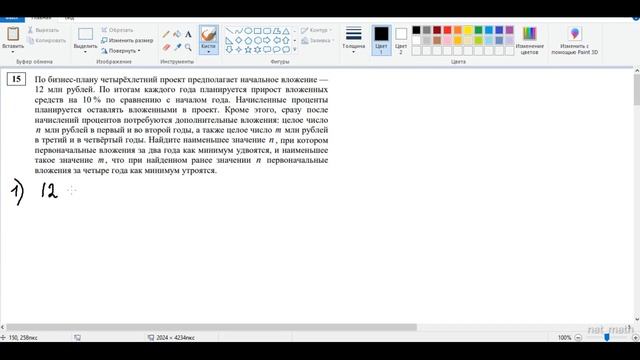
Task: Click the vertical scrollbar thumb
Action: [636, 90]
